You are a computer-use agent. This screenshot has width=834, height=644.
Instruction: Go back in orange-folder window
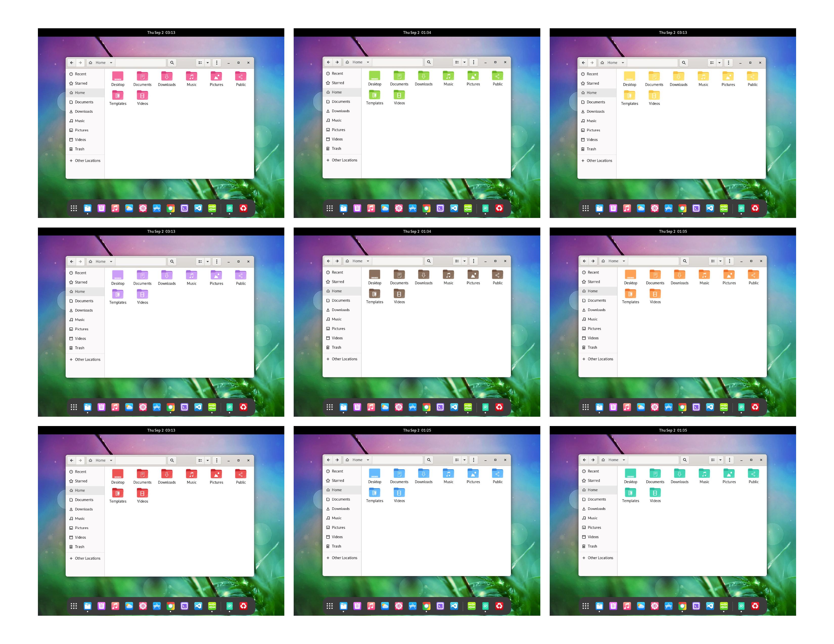click(x=585, y=261)
